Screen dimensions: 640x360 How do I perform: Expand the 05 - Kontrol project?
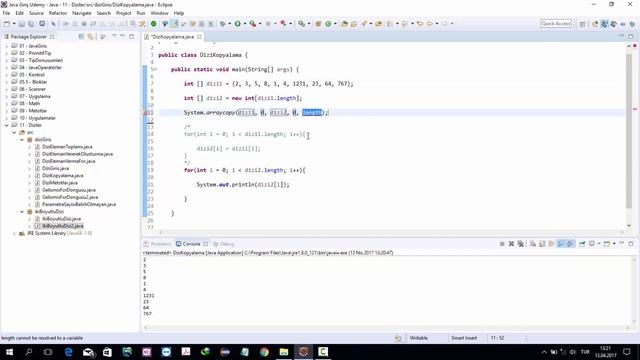(x=7, y=75)
